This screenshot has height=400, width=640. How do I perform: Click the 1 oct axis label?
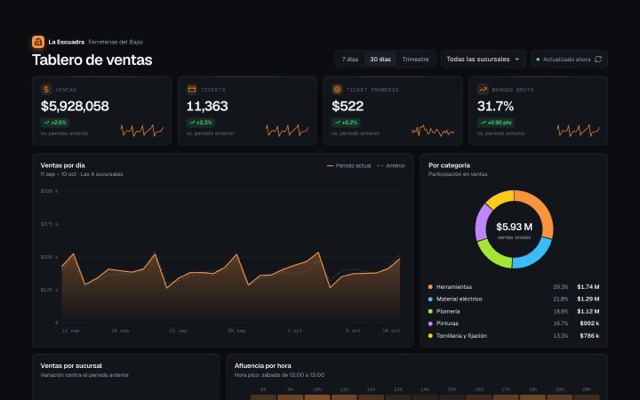pos(295,331)
